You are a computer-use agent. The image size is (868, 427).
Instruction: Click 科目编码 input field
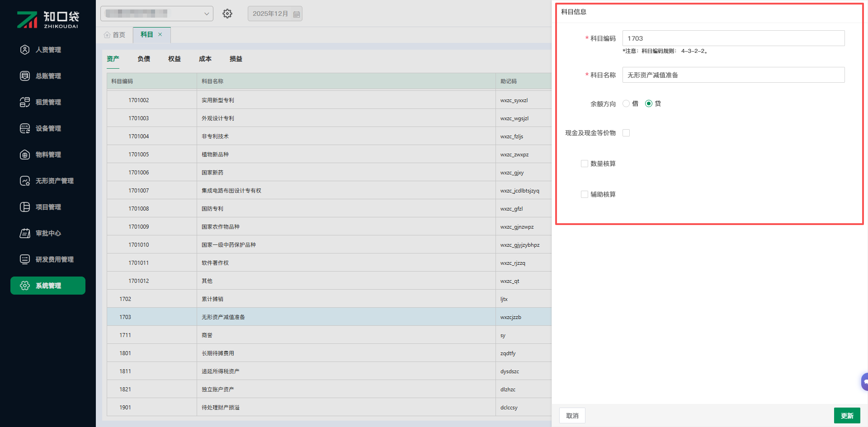tap(733, 38)
